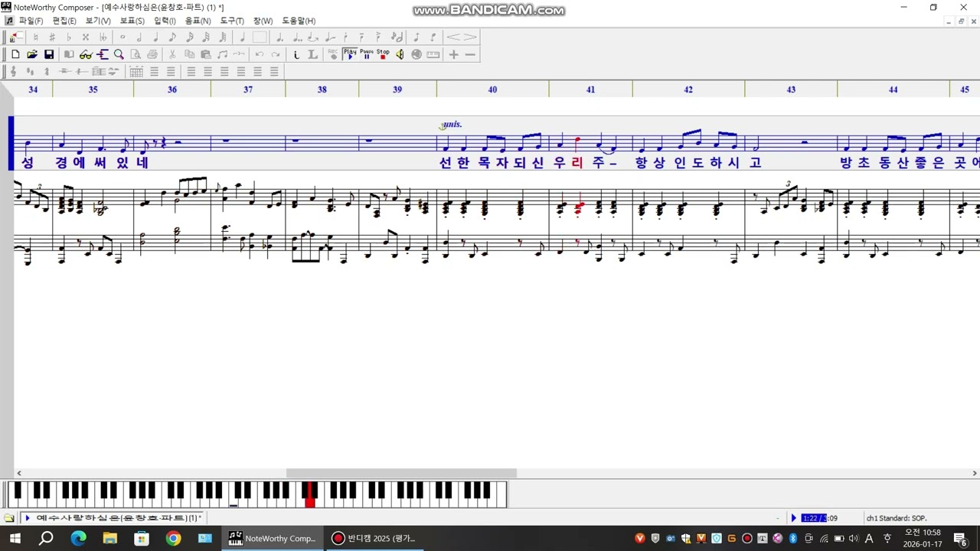The width and height of the screenshot is (980, 551).
Task: Select half note duration
Action: coord(139,37)
